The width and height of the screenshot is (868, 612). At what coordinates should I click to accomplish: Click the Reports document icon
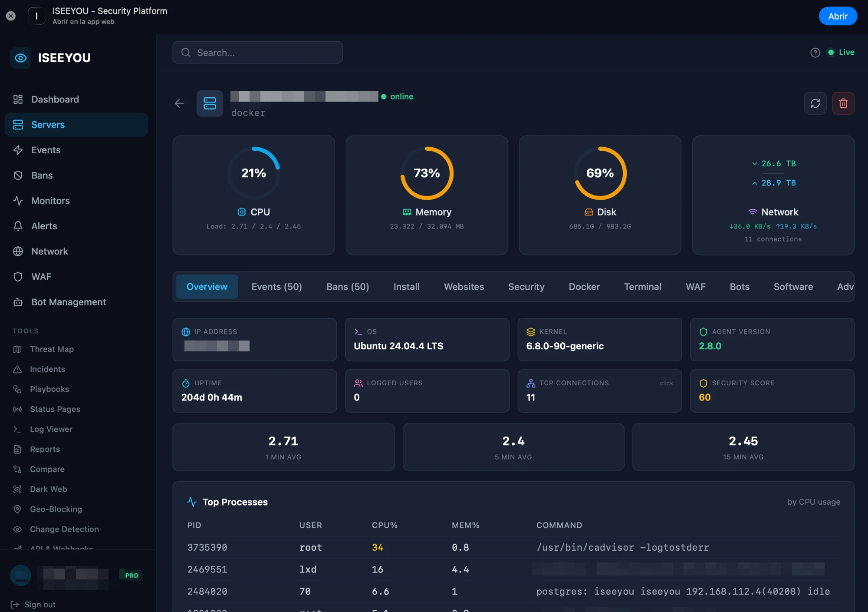point(17,449)
